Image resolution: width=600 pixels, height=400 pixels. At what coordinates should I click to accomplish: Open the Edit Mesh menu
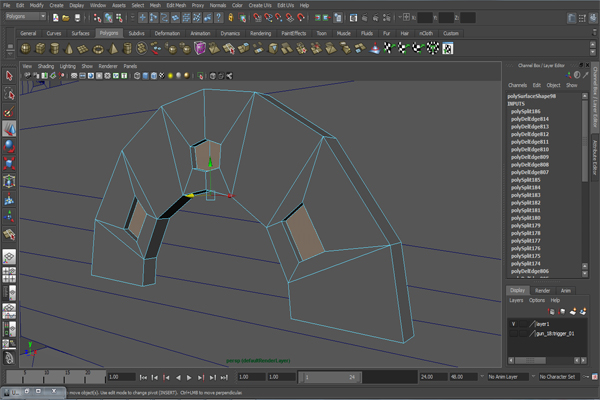point(176,5)
